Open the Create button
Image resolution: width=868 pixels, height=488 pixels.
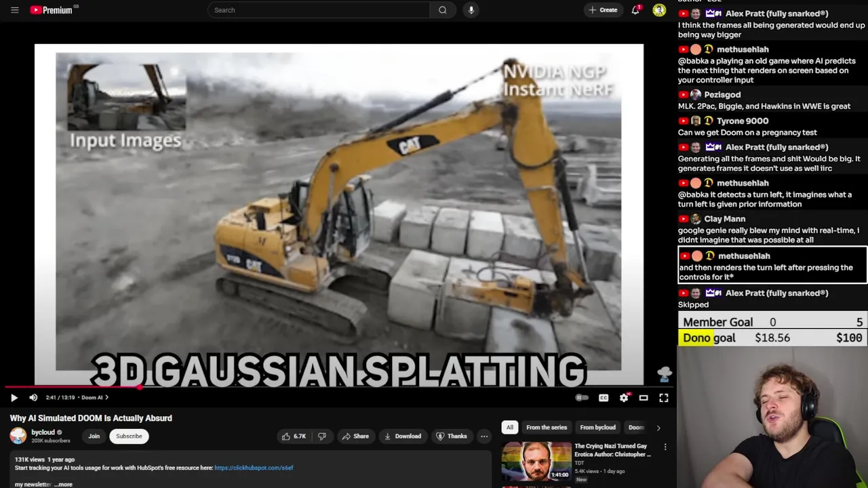603,10
